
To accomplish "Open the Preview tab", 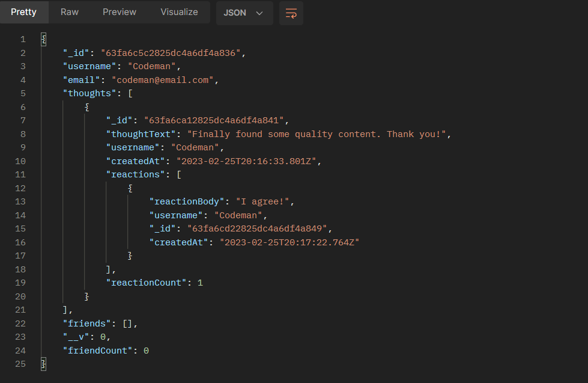I will coord(120,12).
